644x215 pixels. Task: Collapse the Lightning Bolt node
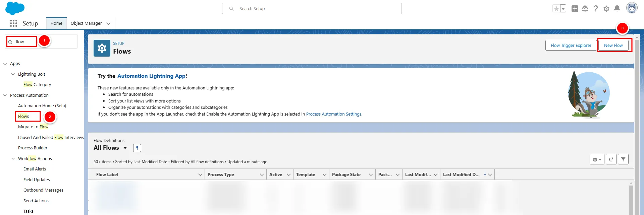[13, 74]
